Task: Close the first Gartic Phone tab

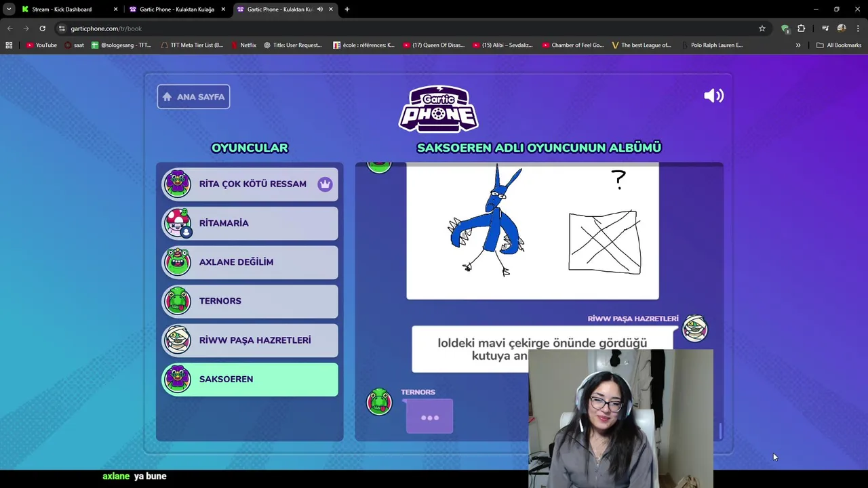Action: click(223, 9)
